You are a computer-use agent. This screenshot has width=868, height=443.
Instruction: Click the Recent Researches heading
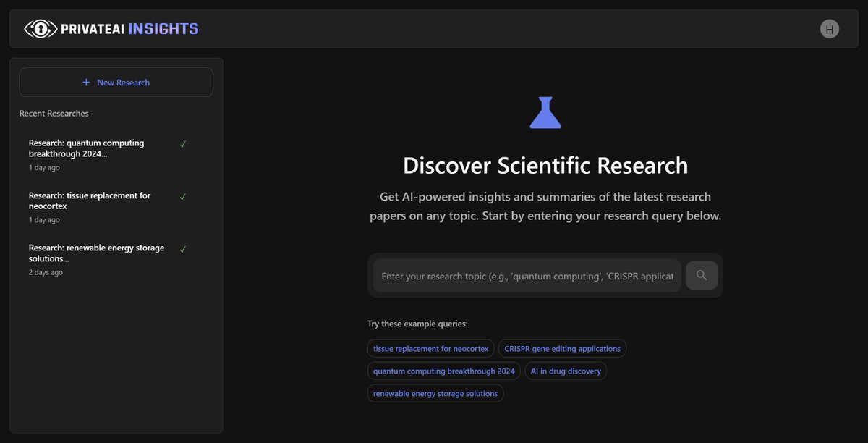[54, 114]
